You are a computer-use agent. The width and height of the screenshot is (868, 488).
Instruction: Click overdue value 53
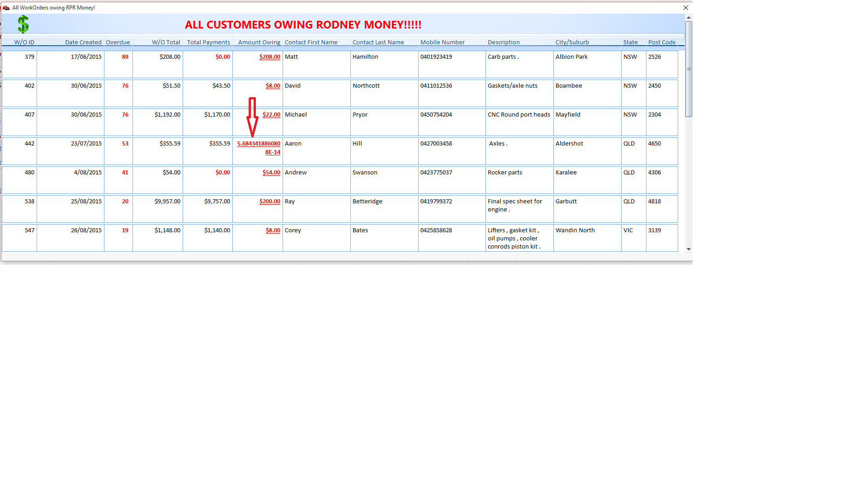[125, 144]
